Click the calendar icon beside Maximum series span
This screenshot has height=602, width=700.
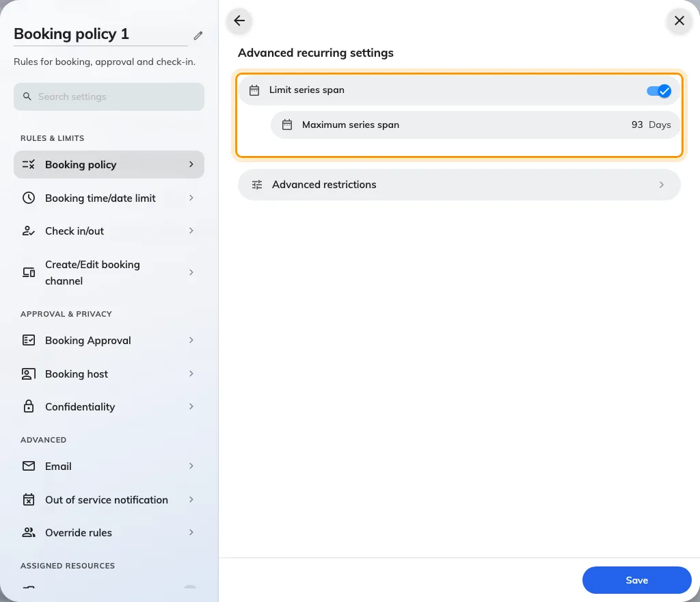coord(287,125)
